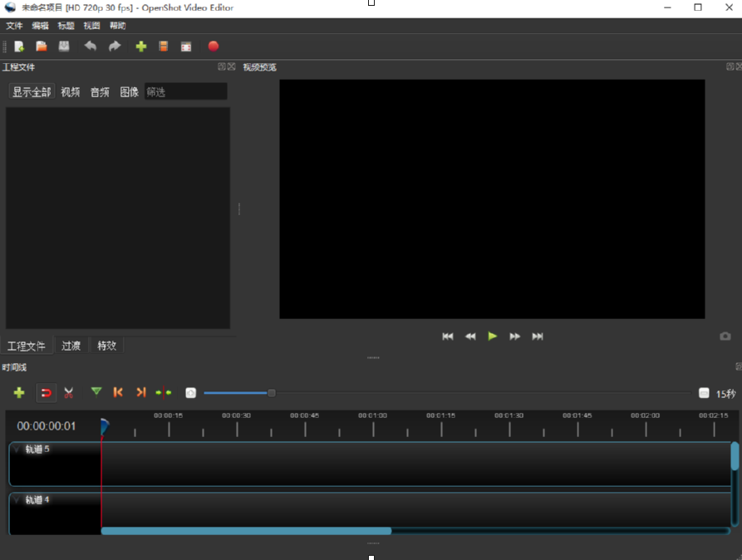742x560 pixels.
Task: Click the timeline zoom slider handle
Action: (271, 393)
